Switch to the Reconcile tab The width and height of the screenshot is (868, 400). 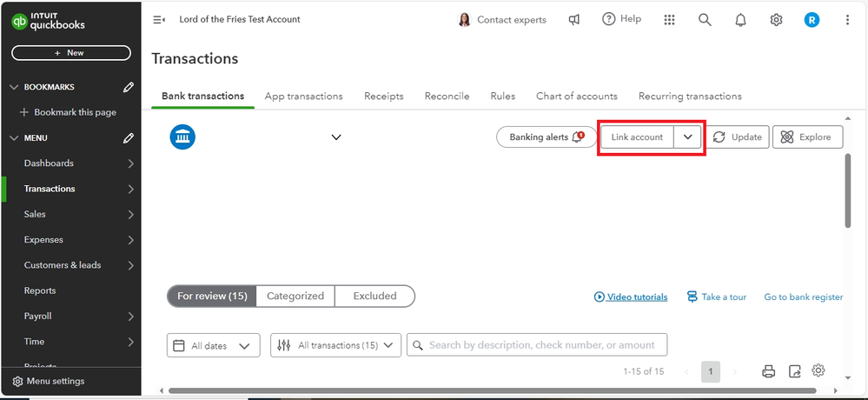(447, 97)
